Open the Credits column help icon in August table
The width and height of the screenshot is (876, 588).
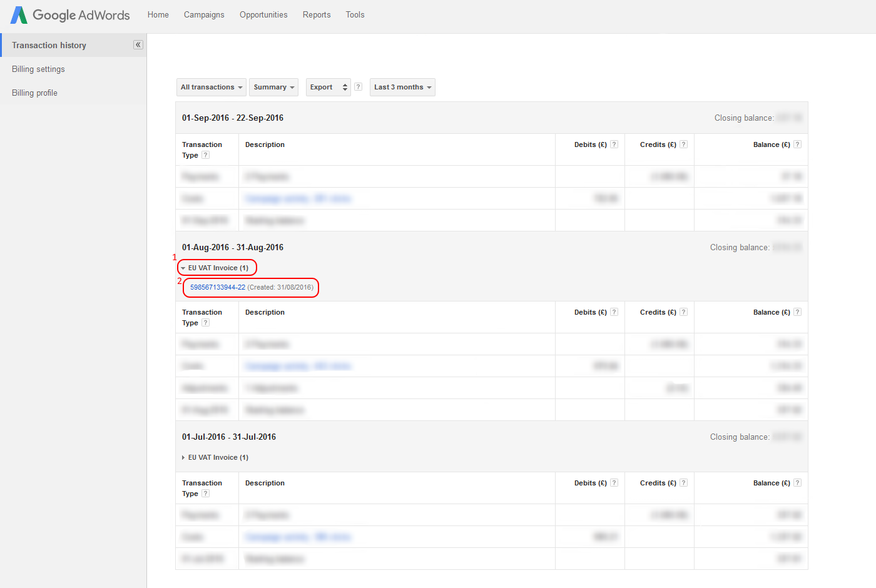click(x=683, y=312)
